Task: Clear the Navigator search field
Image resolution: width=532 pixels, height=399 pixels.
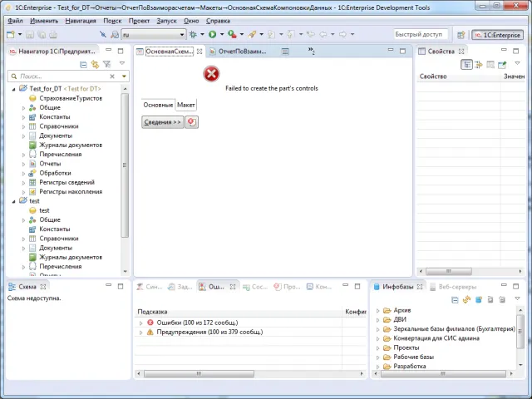Action: 112,76
